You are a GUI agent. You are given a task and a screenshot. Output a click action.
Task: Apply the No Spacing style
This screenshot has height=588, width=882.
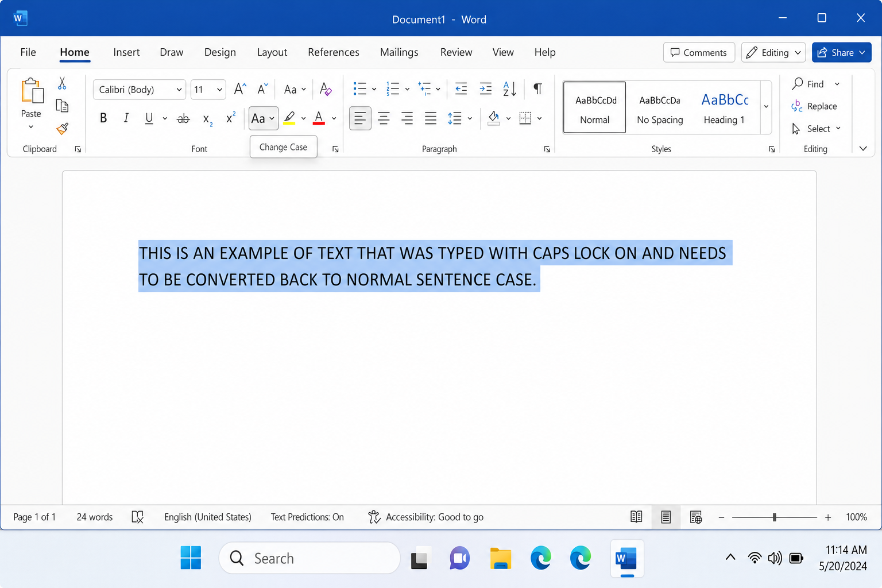coord(660,107)
